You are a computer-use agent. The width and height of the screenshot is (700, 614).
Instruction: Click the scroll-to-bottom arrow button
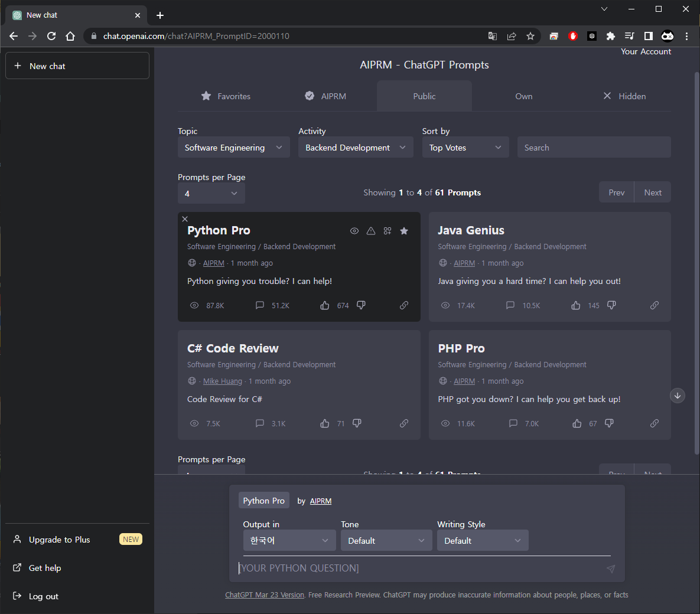(677, 396)
